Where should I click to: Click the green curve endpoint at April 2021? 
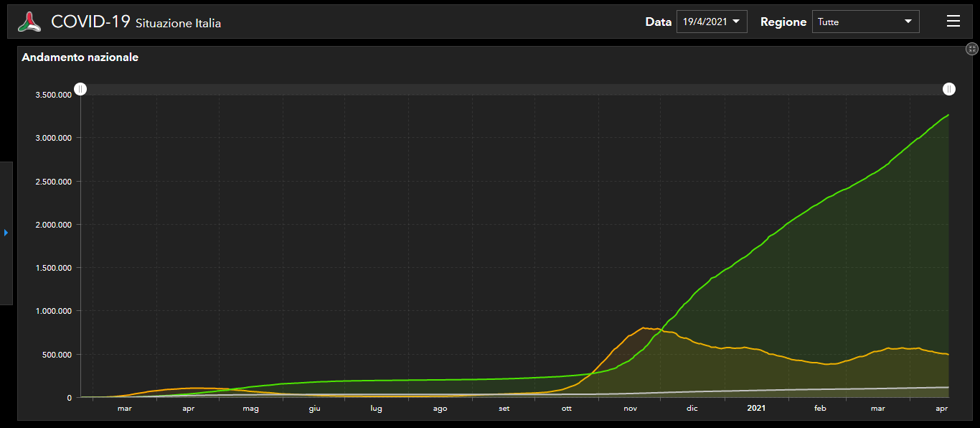[948, 115]
